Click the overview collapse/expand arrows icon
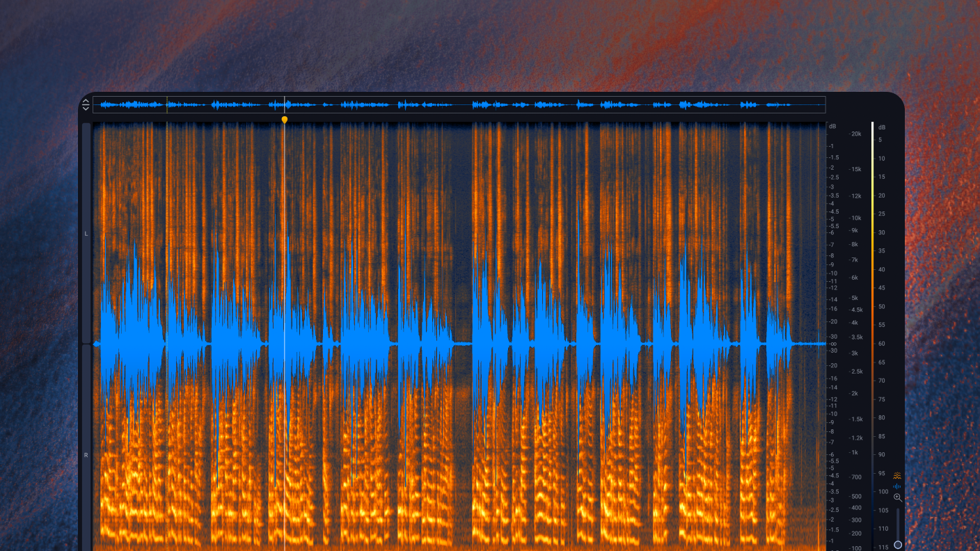This screenshot has width=980, height=551. 86,105
